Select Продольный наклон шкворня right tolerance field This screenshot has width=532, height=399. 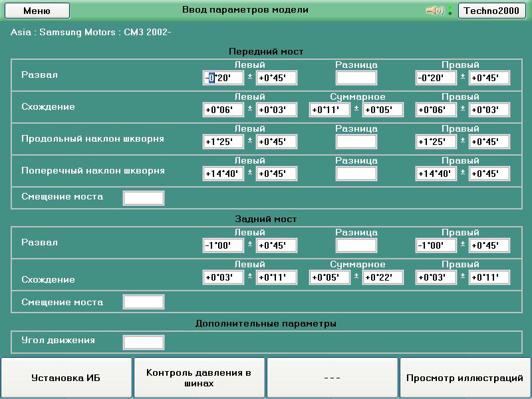[x=489, y=142]
